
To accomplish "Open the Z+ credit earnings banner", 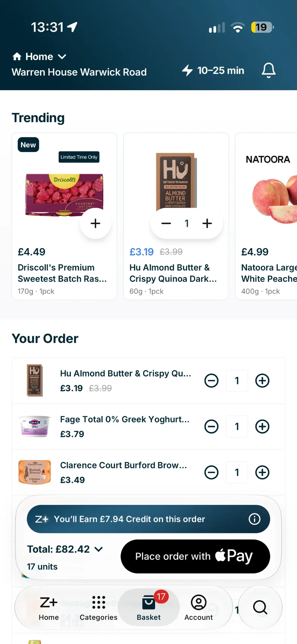I will tap(148, 519).
